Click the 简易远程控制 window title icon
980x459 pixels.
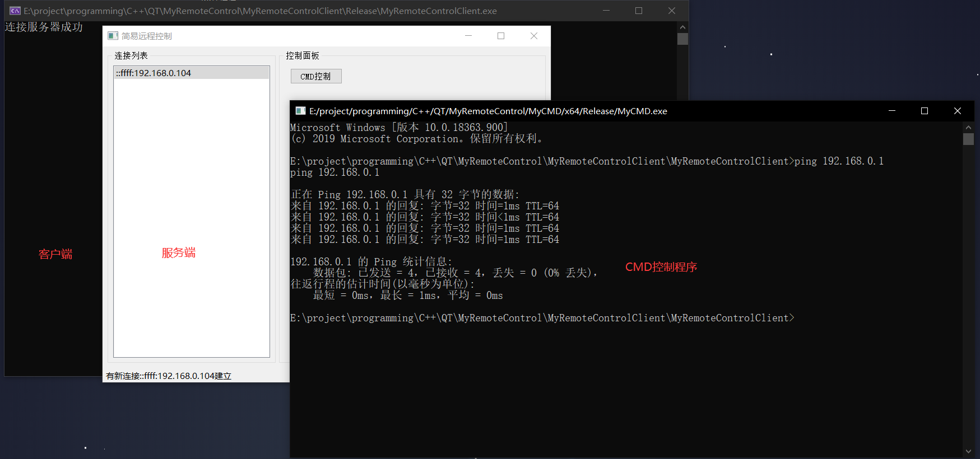[113, 36]
